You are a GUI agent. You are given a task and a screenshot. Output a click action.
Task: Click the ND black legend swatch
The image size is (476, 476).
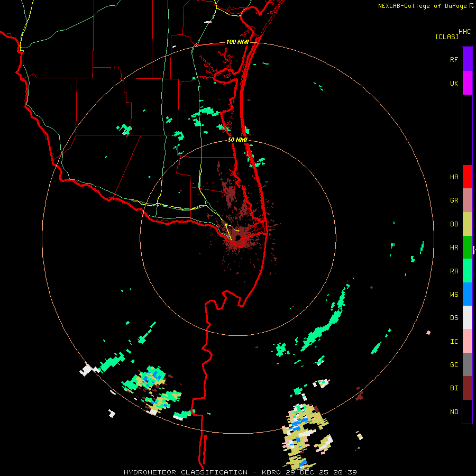click(467, 411)
